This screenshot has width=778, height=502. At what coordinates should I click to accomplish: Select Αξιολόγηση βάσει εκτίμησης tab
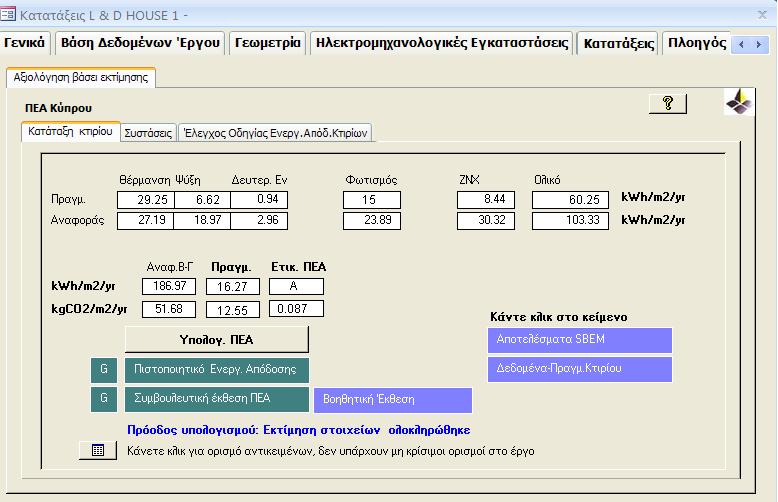(81, 77)
